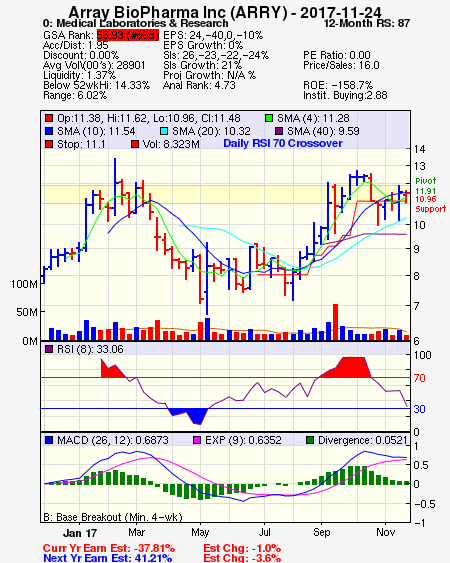Click the Avg Vol(00's): 28901 text
Screen dimensions: 450x563
click(94, 65)
